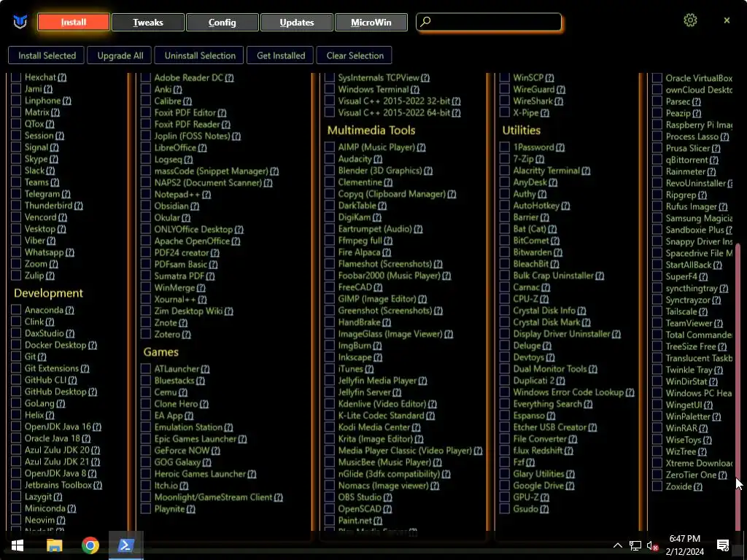Select the PowerShell taskbar icon
This screenshot has height=560, width=747.
click(x=125, y=545)
